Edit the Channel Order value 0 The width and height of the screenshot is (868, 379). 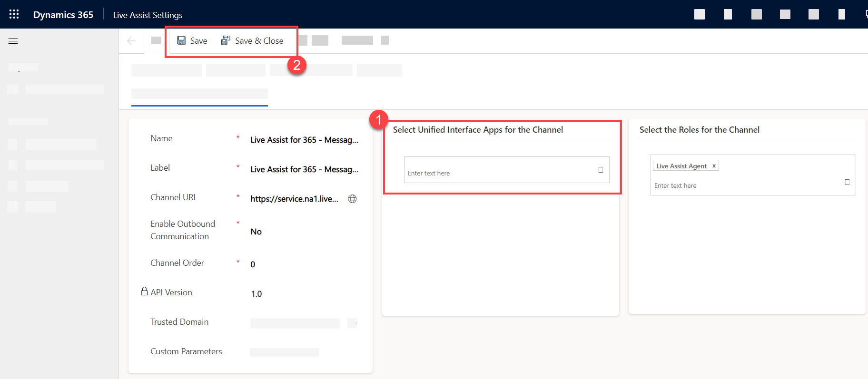click(253, 264)
